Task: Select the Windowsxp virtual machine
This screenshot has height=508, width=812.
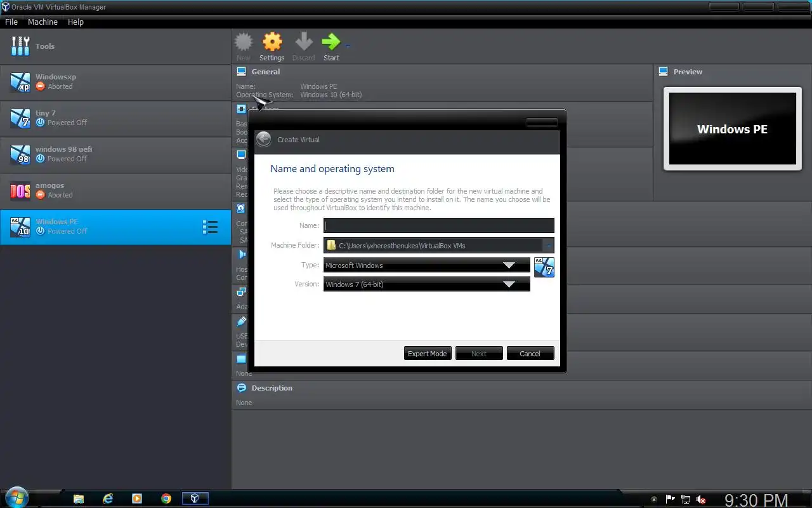Action: coord(115,82)
